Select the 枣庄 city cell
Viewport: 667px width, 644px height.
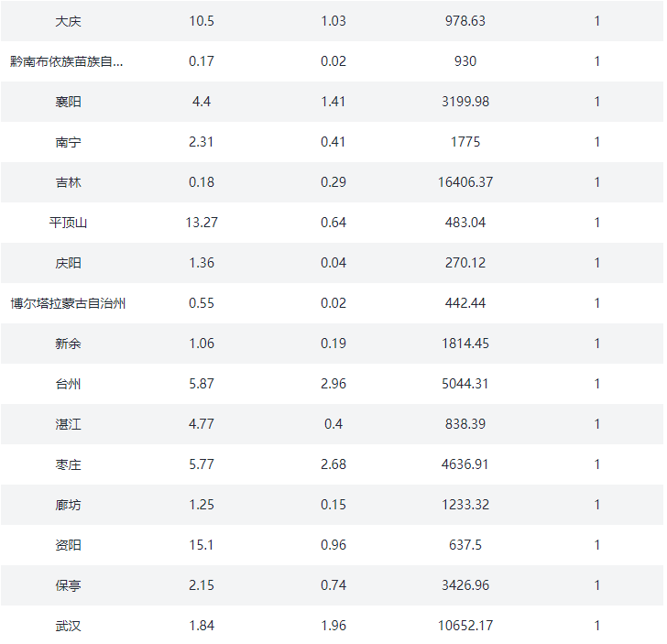tap(68, 464)
